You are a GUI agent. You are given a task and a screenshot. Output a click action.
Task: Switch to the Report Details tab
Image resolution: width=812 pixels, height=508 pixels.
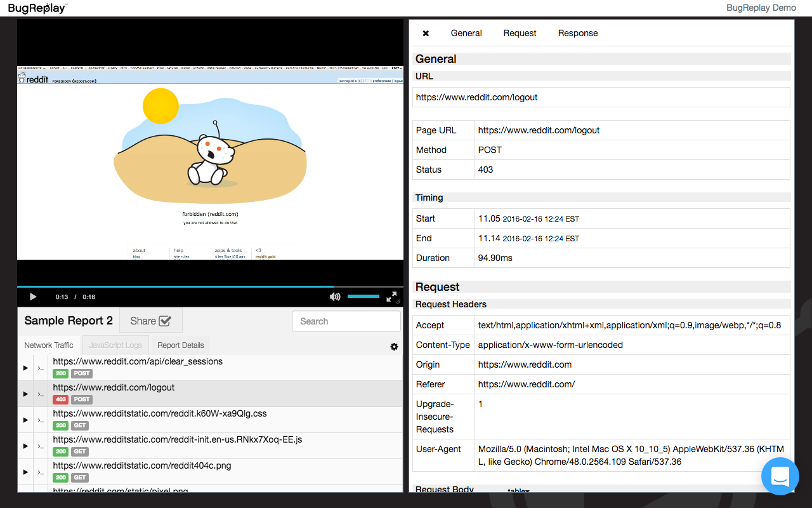click(x=181, y=345)
